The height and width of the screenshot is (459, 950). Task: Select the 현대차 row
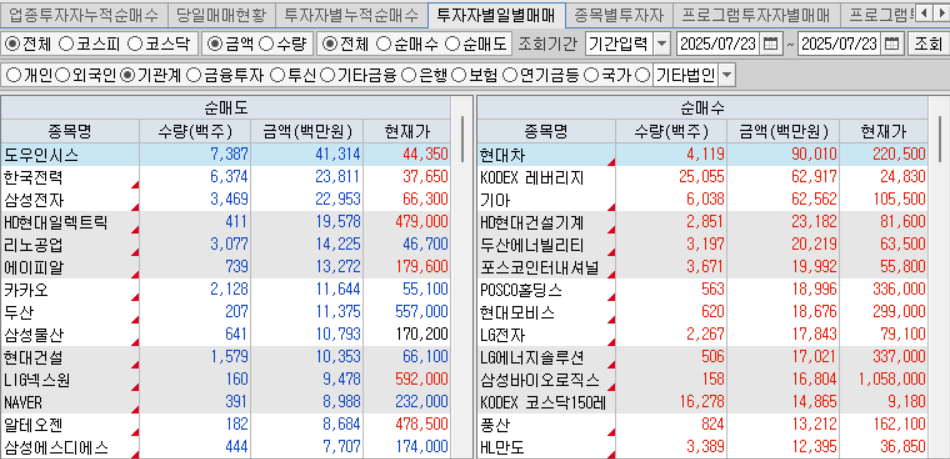coord(702,154)
